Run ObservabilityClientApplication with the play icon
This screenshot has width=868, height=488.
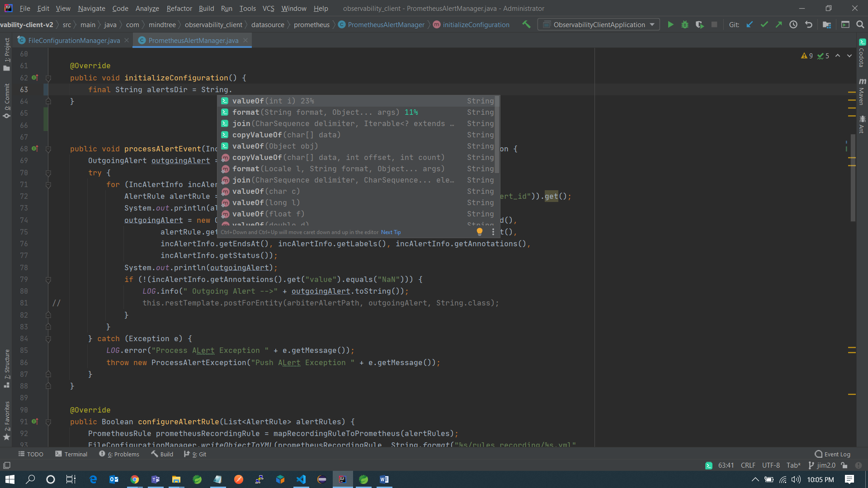click(670, 24)
